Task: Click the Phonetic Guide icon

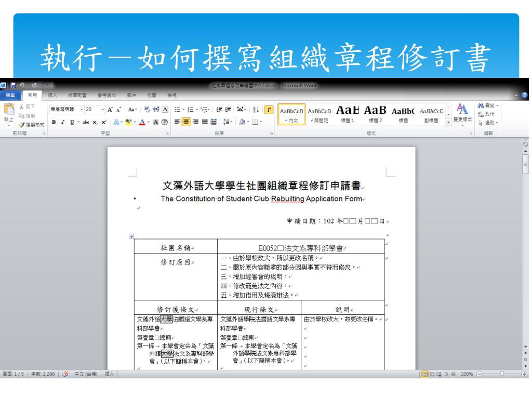Action: (x=156, y=109)
